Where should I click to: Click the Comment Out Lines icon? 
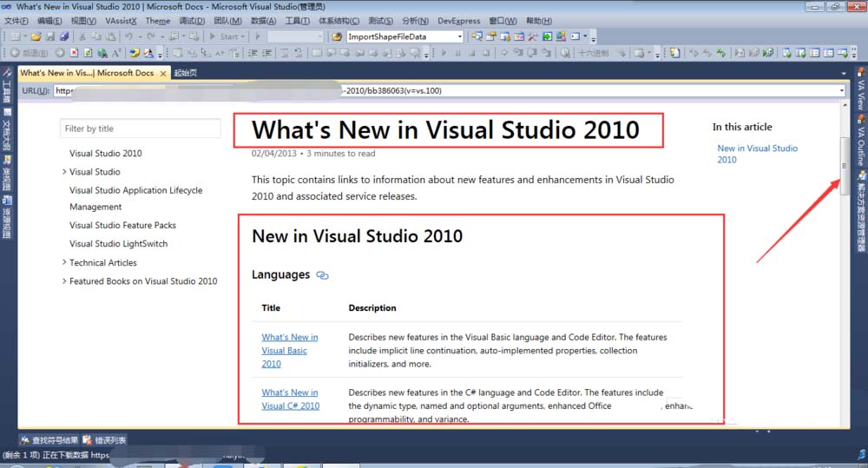pyautogui.click(x=284, y=53)
